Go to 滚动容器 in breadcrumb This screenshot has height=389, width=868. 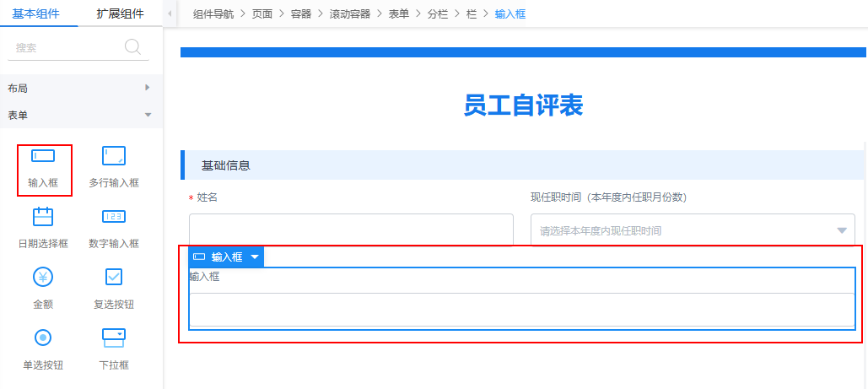349,14
